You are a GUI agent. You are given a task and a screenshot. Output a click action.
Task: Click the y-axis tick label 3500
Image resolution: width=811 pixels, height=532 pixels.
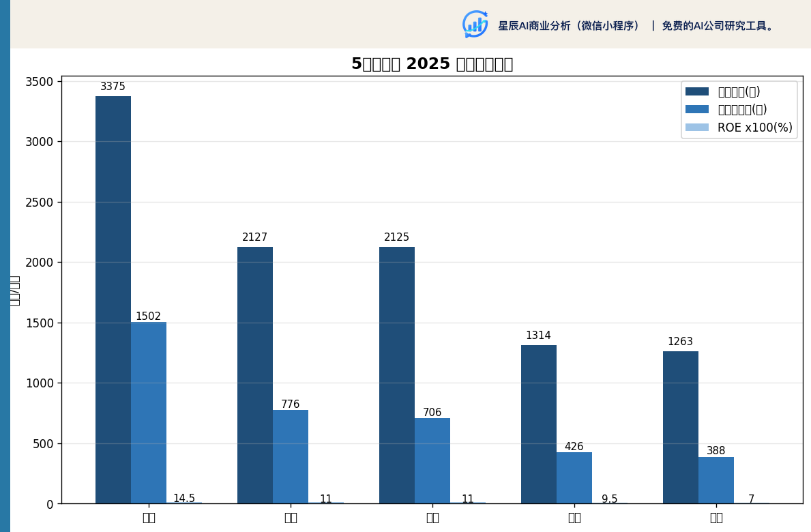40,82
